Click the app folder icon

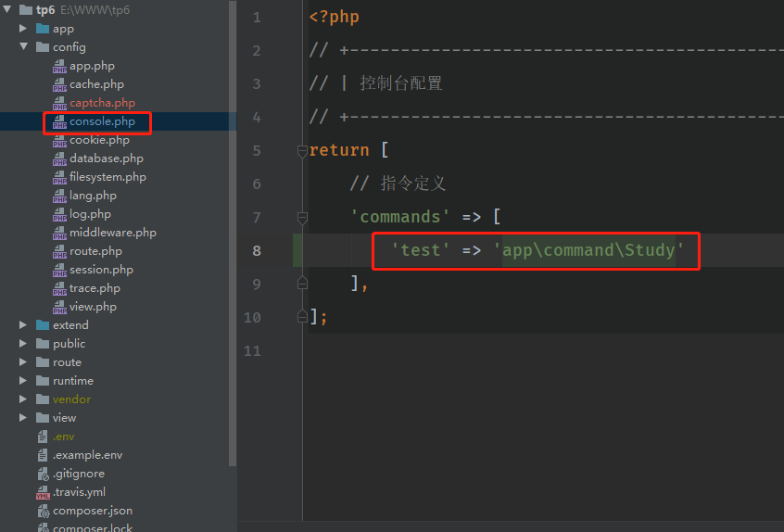(x=43, y=29)
